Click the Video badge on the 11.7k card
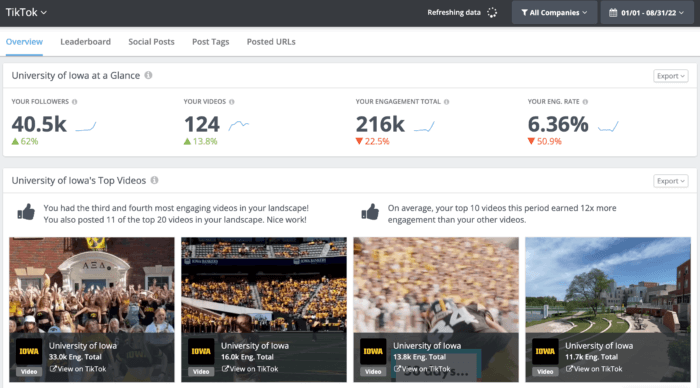Image resolution: width=700 pixels, height=388 pixels. pos(545,371)
